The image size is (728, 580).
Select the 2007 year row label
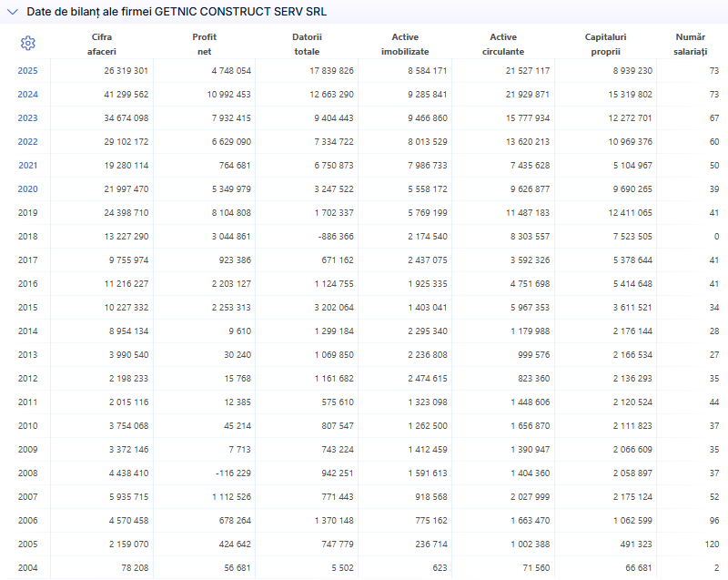pyautogui.click(x=28, y=497)
